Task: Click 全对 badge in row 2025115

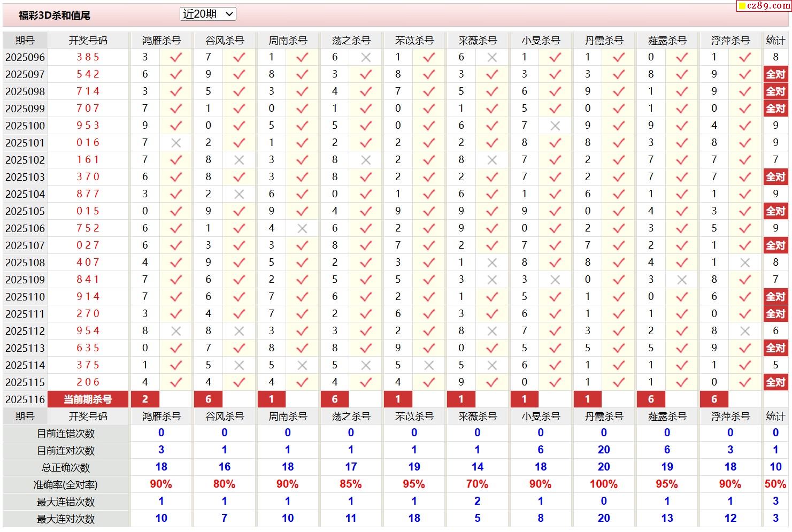Action: click(x=775, y=382)
